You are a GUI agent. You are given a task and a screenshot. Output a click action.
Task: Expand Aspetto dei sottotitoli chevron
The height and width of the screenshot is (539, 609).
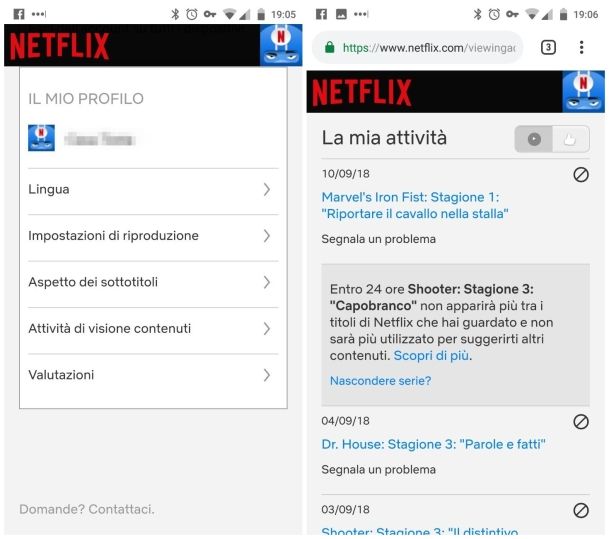266,282
